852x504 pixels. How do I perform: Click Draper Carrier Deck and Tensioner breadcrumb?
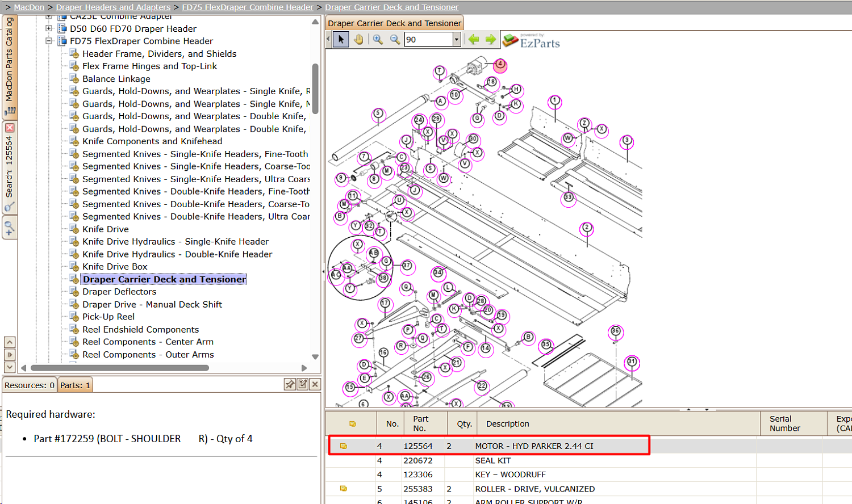click(392, 7)
